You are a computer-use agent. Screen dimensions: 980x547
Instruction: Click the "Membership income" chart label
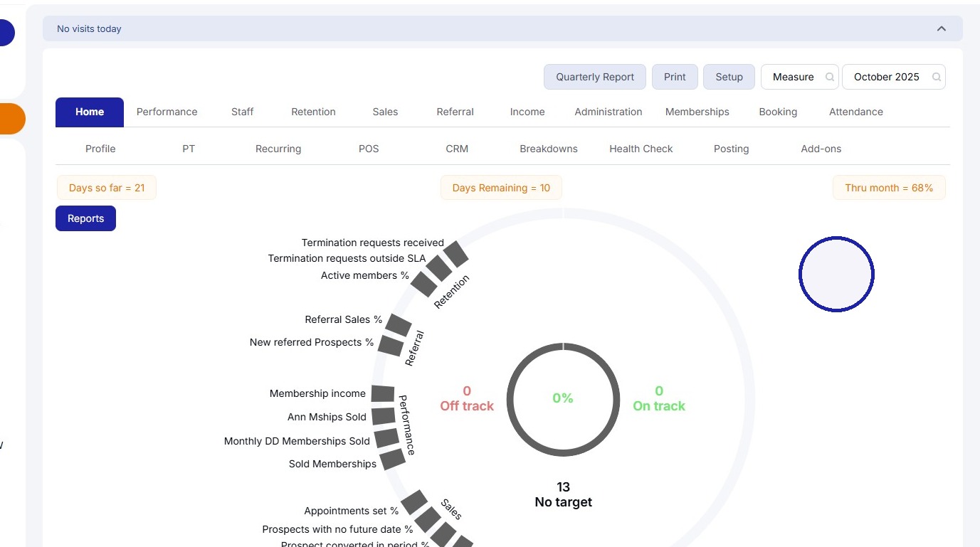pyautogui.click(x=317, y=393)
